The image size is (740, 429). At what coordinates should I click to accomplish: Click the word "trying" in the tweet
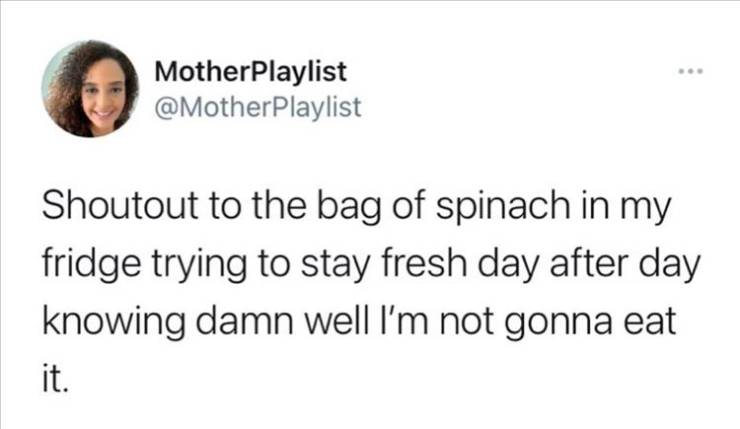[x=199, y=267]
